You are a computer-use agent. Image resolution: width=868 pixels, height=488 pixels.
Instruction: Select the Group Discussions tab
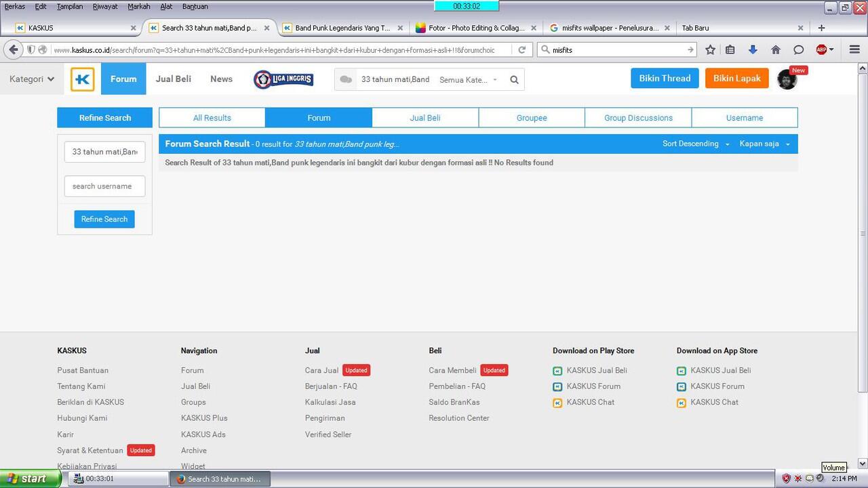click(x=638, y=118)
